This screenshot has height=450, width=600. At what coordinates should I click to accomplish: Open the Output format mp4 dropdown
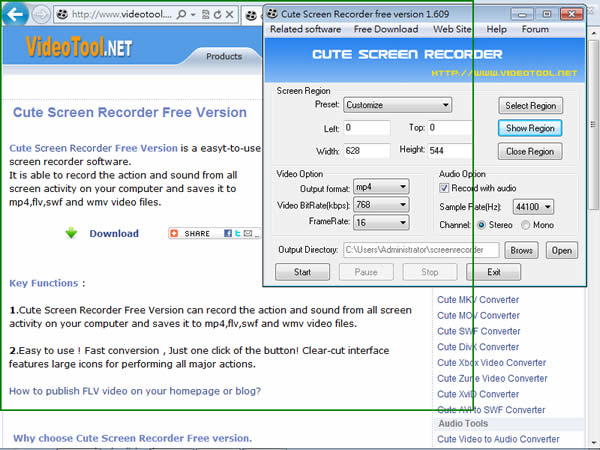(x=381, y=187)
